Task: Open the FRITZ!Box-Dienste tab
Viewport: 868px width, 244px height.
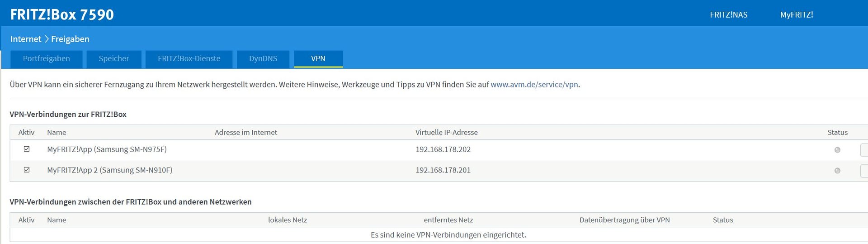Action: 189,59
